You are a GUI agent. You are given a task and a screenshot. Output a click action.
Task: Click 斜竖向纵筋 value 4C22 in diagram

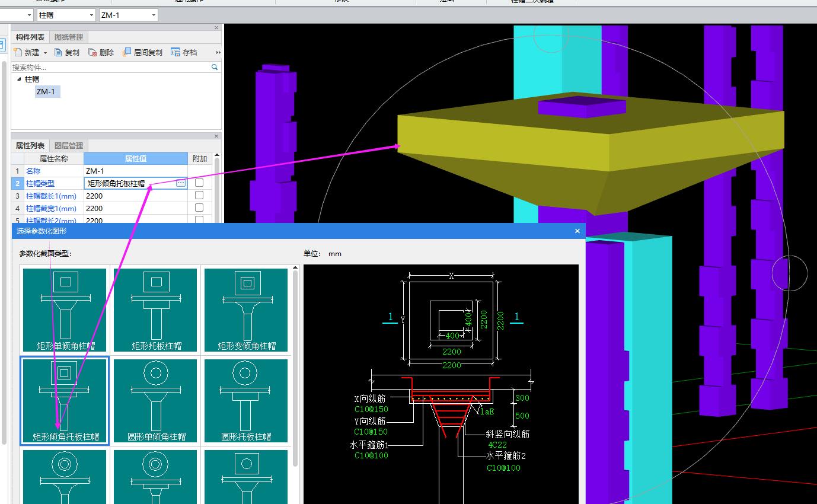497,445
